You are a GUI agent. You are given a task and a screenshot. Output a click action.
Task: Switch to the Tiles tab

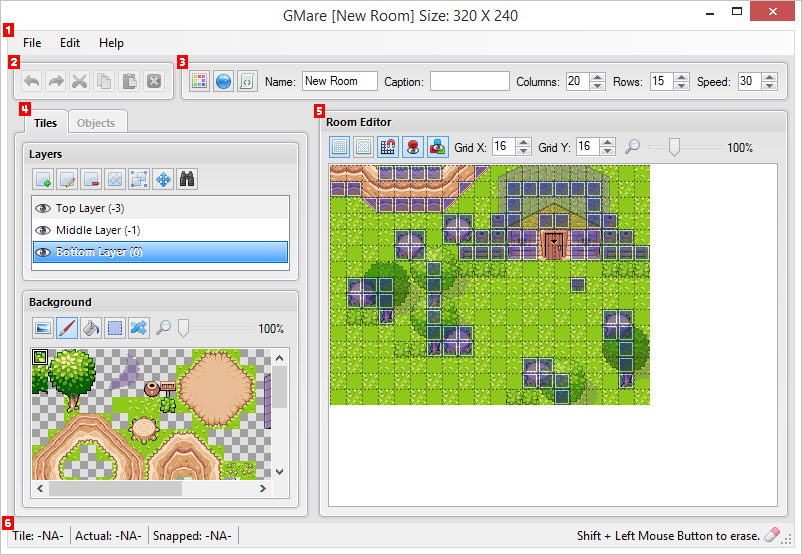pos(46,123)
